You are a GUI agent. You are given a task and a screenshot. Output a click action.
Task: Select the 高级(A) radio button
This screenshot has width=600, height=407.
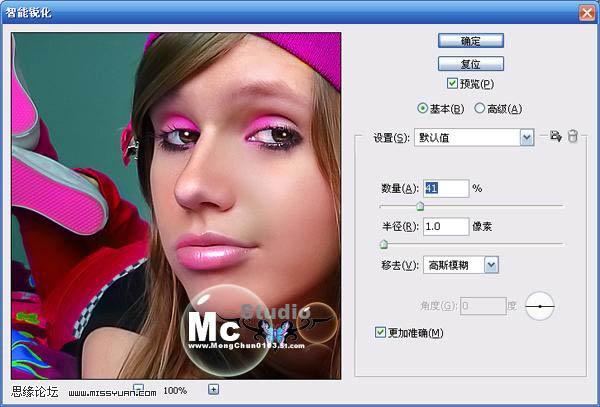tap(480, 108)
